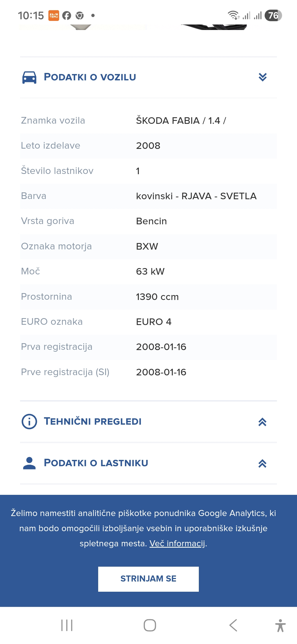Screen dimensions: 297x644
Task: Tap the Podatki o vozilu heading
Action: (x=90, y=77)
